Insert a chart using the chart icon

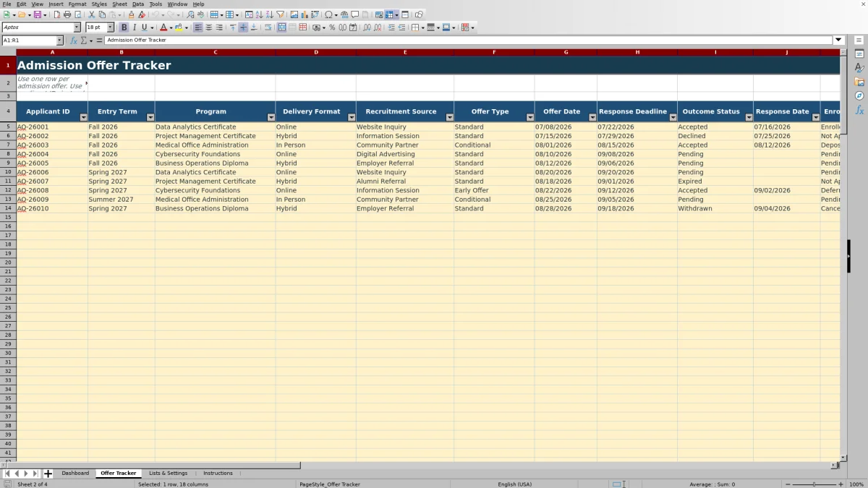click(305, 14)
